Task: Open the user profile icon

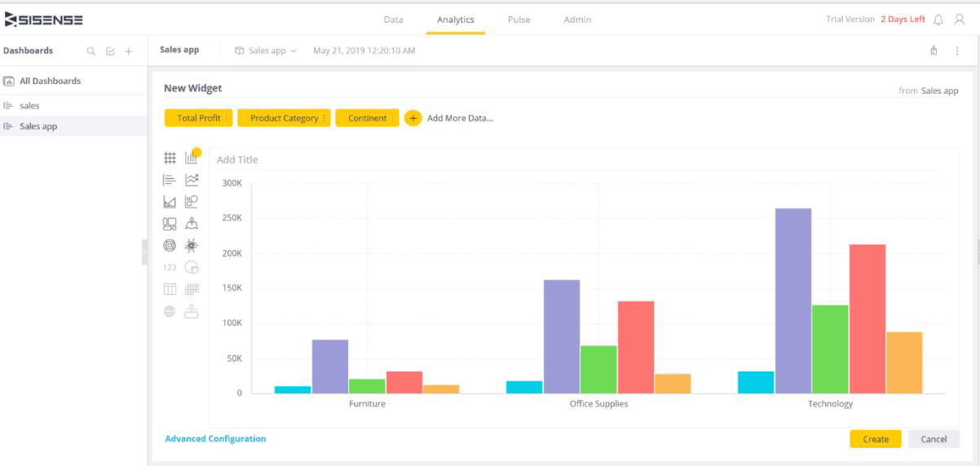Action: tap(960, 20)
